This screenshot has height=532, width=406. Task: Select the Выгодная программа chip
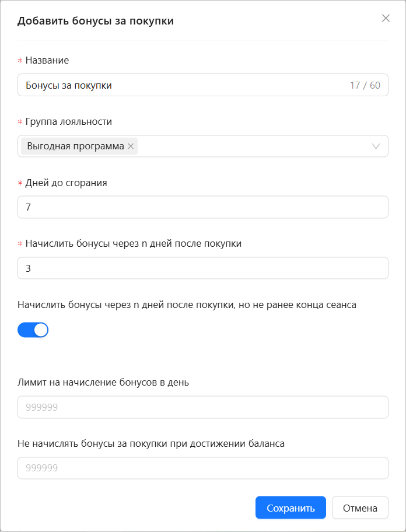[76, 146]
